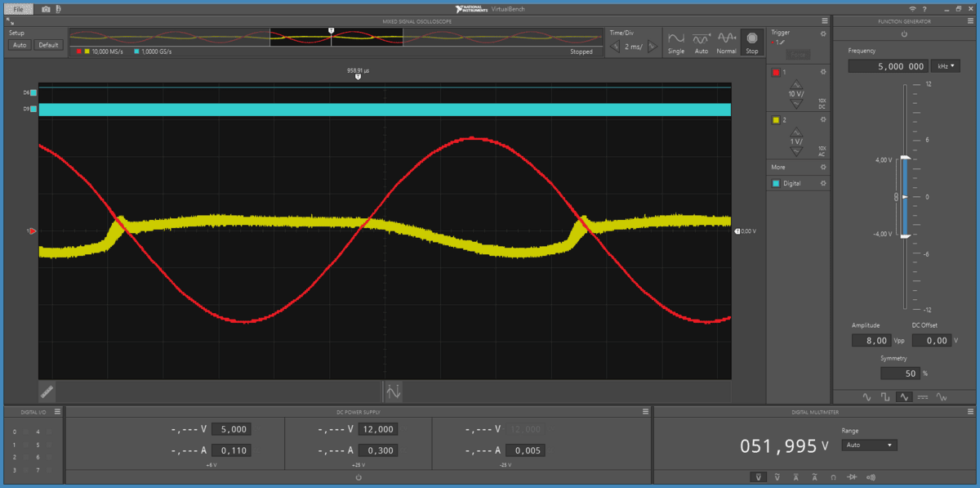
Task: Click the Default setup button
Action: coord(48,45)
